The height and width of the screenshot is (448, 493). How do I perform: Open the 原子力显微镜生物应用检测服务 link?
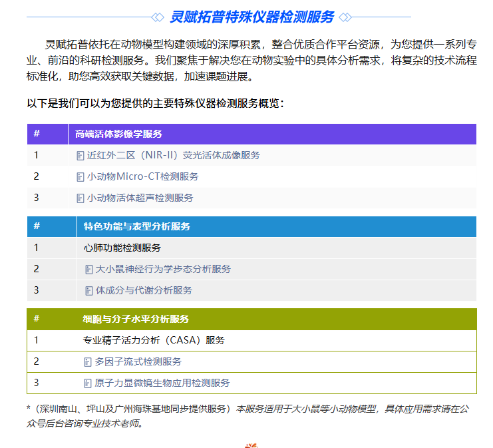tap(162, 383)
